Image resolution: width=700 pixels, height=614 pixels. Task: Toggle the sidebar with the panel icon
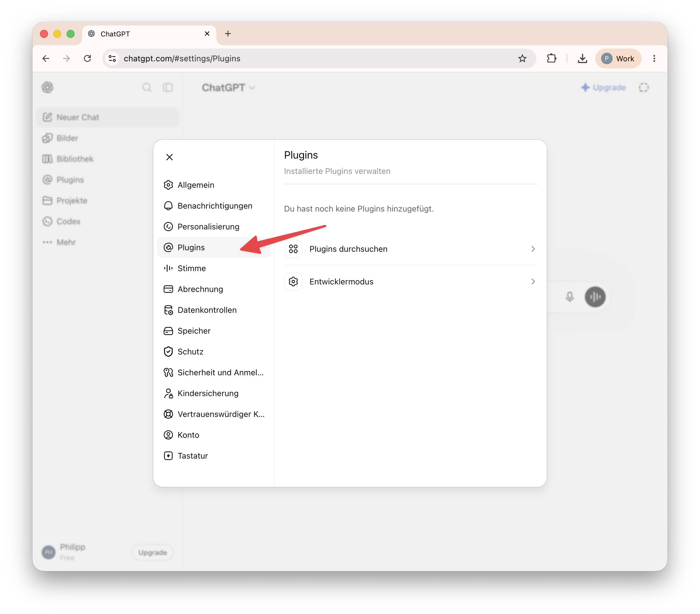point(168,88)
